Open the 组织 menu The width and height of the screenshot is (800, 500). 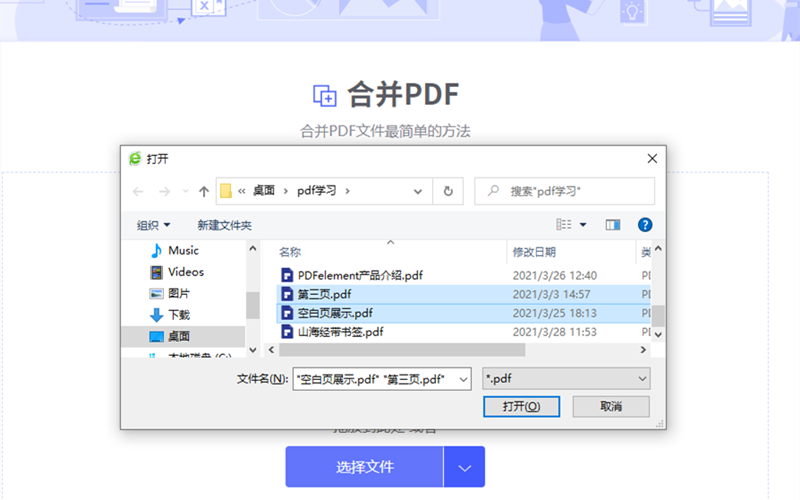[153, 225]
